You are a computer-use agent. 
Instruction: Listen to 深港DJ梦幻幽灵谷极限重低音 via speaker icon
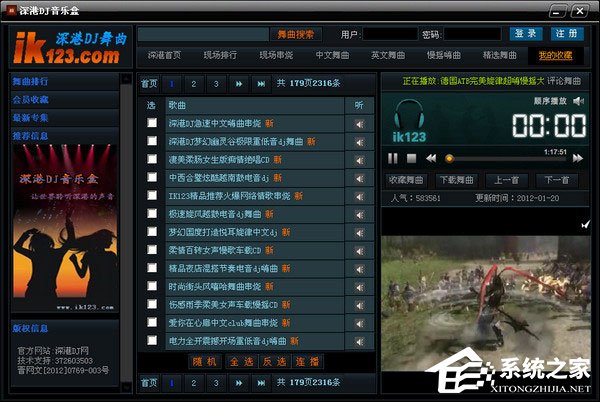pos(359,142)
